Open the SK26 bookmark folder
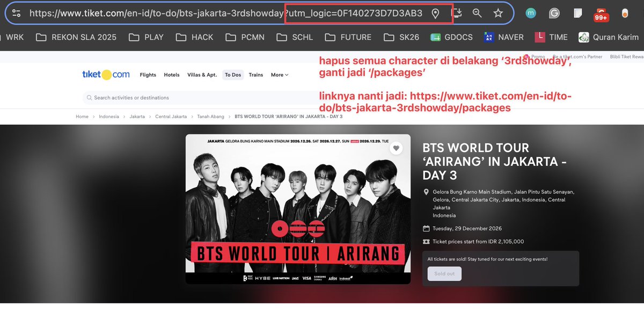 click(402, 37)
